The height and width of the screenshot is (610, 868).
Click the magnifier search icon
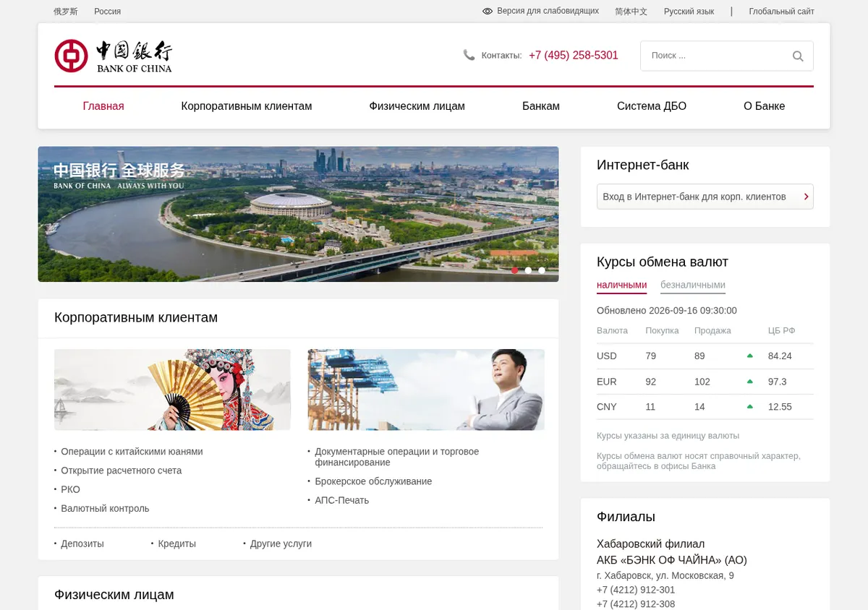pos(798,56)
